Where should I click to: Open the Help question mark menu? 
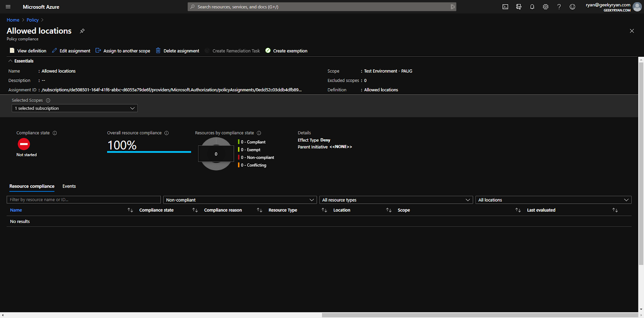(x=559, y=7)
